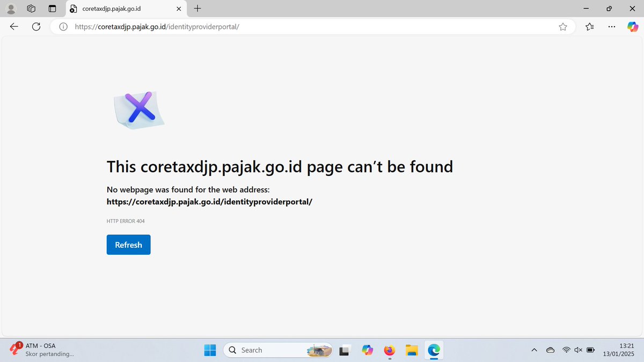This screenshot has height=362, width=644.
Task: View site information icon in address bar
Action: coord(63,27)
